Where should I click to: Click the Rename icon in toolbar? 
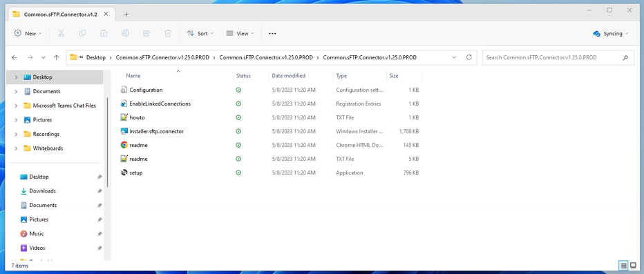click(x=125, y=34)
